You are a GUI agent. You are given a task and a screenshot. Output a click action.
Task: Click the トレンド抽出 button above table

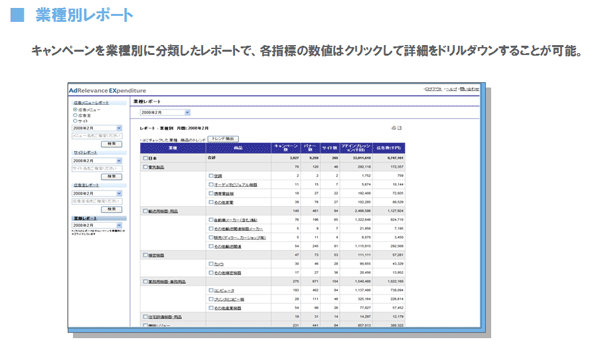[223, 139]
